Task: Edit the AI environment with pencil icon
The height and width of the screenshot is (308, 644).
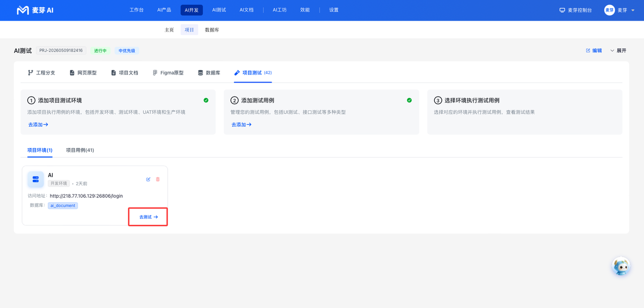Action: tap(148, 179)
